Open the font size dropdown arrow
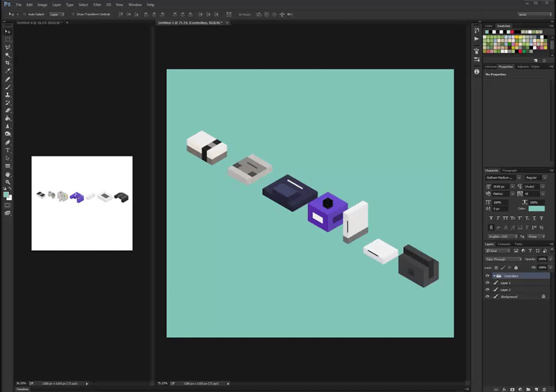Viewport: 556px width, 392px height. click(x=512, y=186)
